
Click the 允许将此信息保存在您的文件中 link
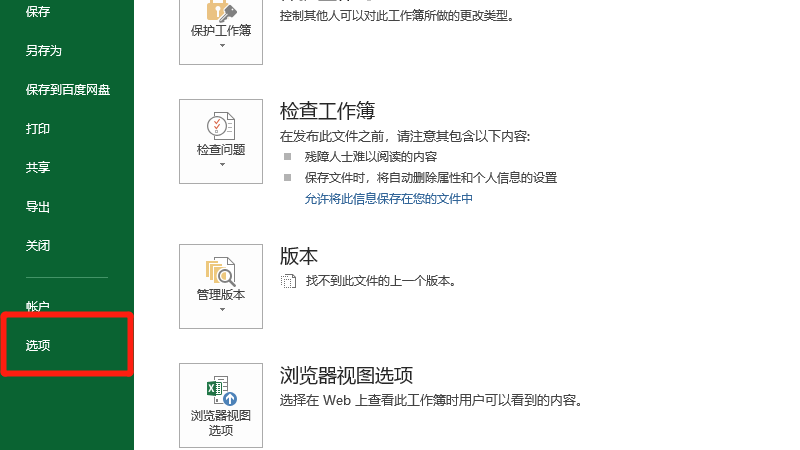pos(388,199)
